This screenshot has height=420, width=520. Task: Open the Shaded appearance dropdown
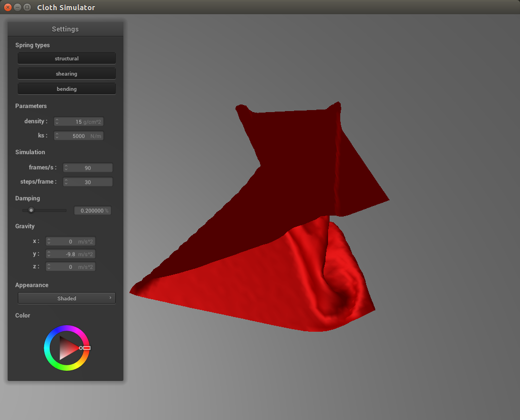tap(67, 298)
